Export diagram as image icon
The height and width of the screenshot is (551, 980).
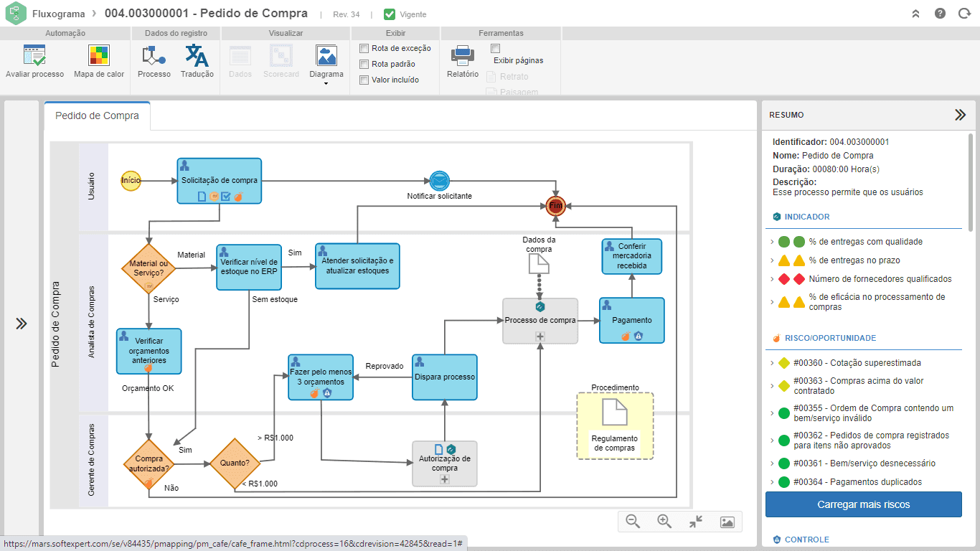pos(727,522)
